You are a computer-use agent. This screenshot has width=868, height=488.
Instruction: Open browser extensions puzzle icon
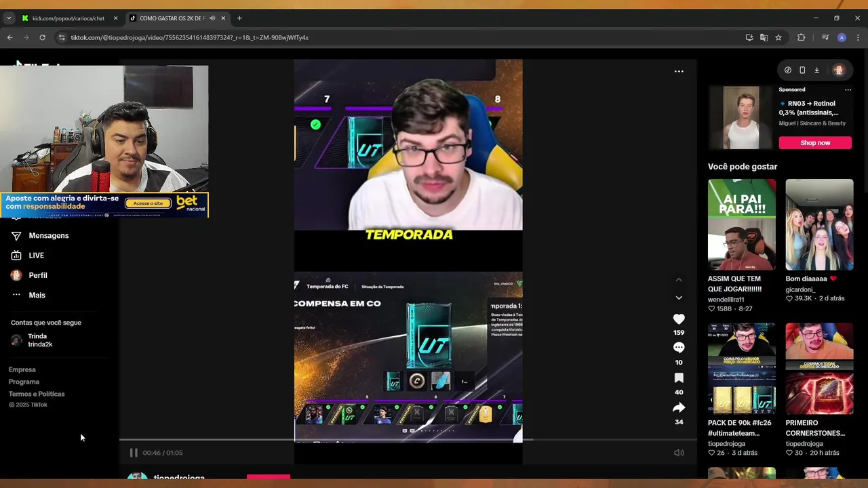[x=802, y=37]
